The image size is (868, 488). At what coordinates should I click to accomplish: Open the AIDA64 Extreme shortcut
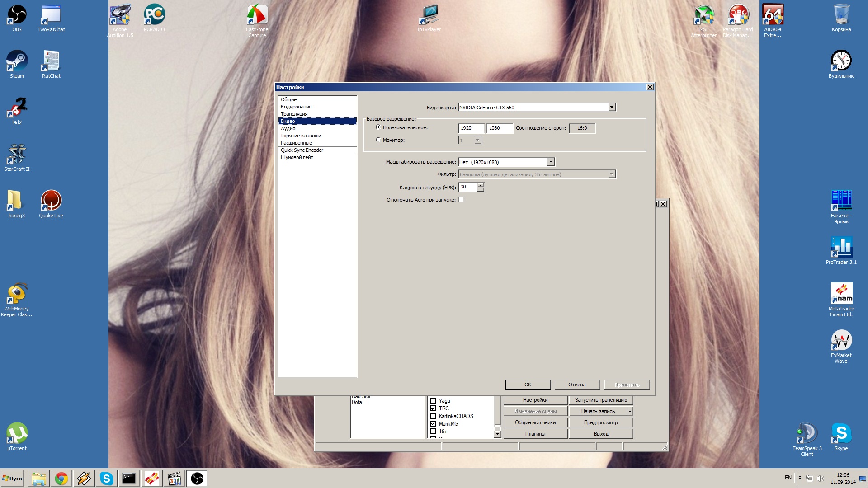(772, 15)
